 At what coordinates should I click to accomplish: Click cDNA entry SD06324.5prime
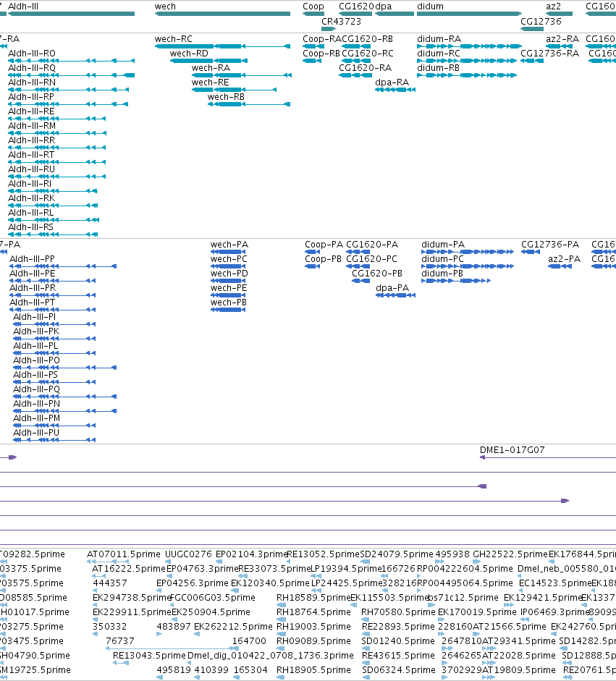point(399,670)
